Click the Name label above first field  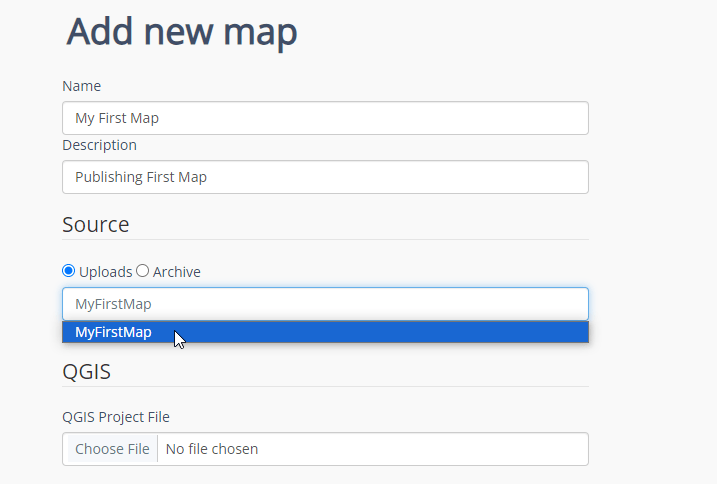[81, 86]
